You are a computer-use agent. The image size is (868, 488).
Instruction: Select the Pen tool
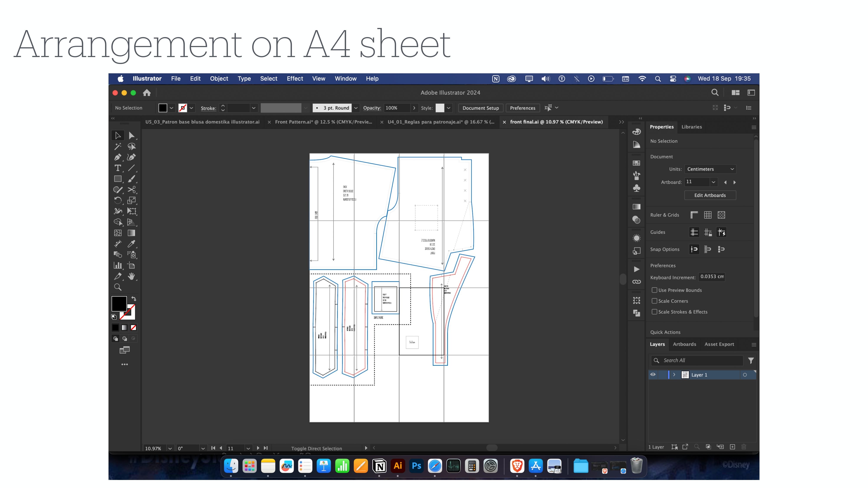pyautogui.click(x=118, y=157)
